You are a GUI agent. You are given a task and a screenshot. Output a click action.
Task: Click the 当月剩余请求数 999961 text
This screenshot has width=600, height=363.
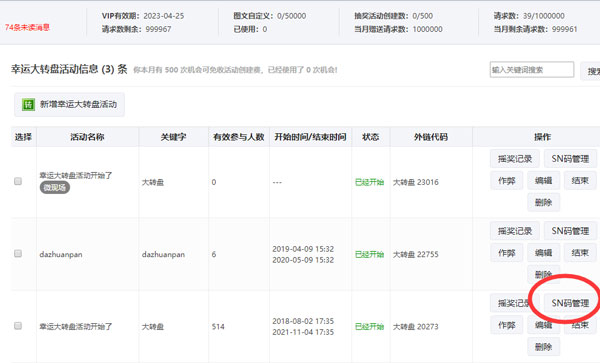coord(535,29)
